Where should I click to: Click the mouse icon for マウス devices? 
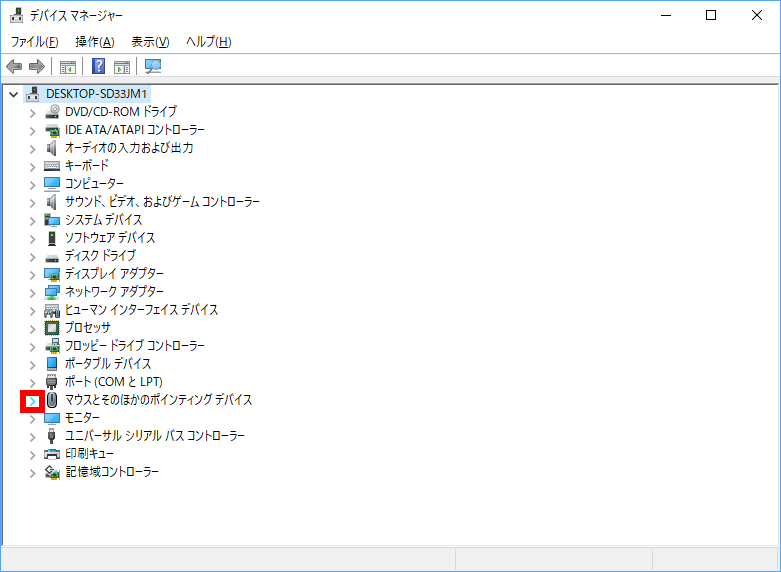[52, 400]
